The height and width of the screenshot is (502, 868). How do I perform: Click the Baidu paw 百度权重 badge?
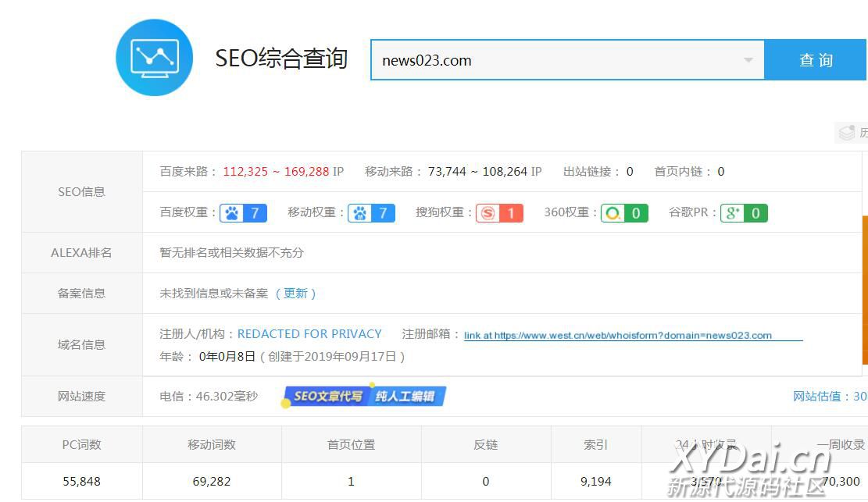point(244,213)
